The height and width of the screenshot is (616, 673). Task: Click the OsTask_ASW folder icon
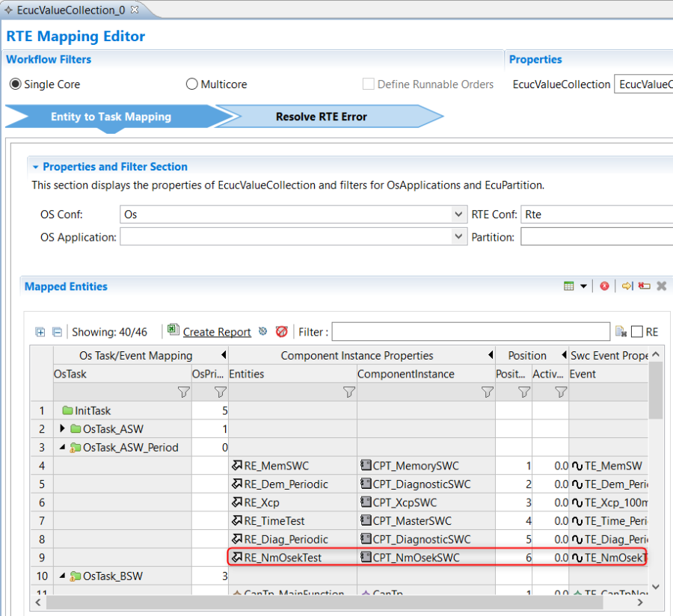coord(76,429)
